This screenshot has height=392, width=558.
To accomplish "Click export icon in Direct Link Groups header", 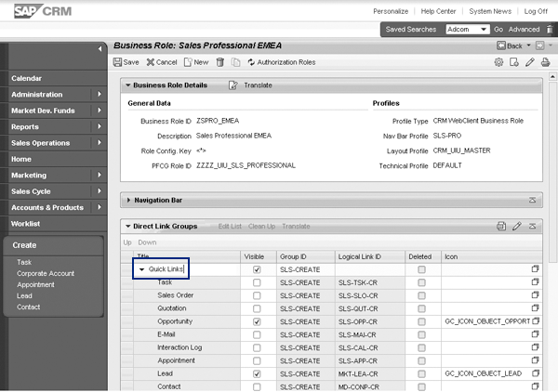I will pos(500,226).
